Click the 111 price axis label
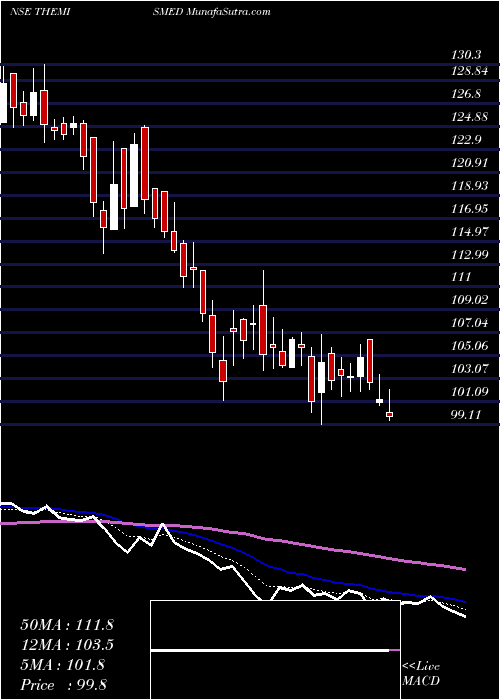Screen dimensions: 500x700 pos(461,277)
